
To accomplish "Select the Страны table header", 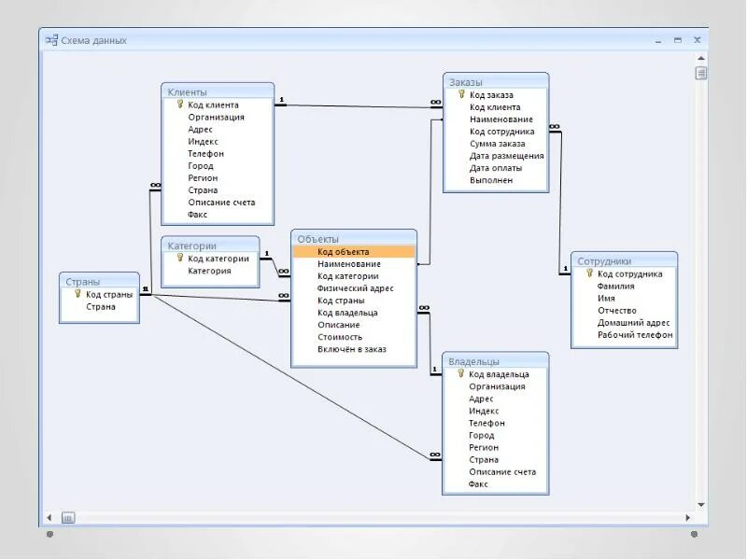I will click(99, 282).
